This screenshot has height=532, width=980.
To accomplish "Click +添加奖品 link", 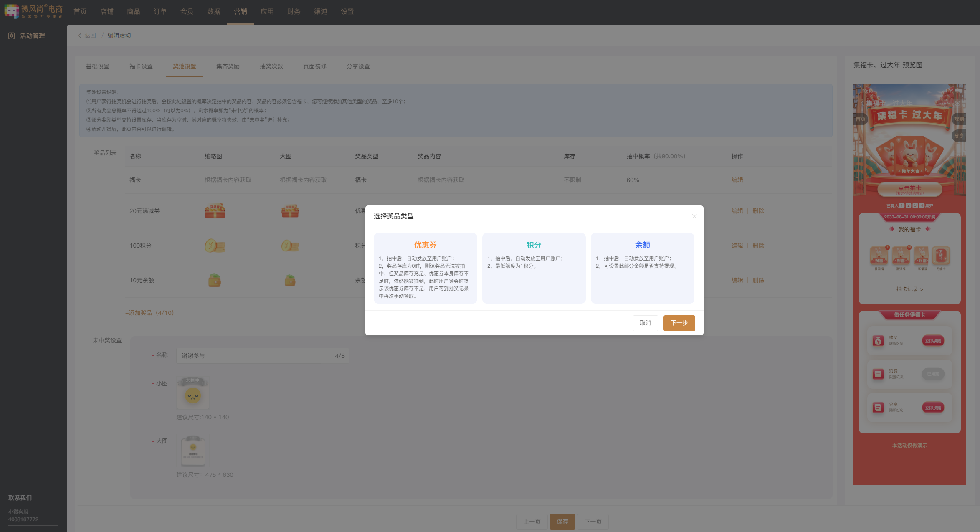I will [x=149, y=313].
